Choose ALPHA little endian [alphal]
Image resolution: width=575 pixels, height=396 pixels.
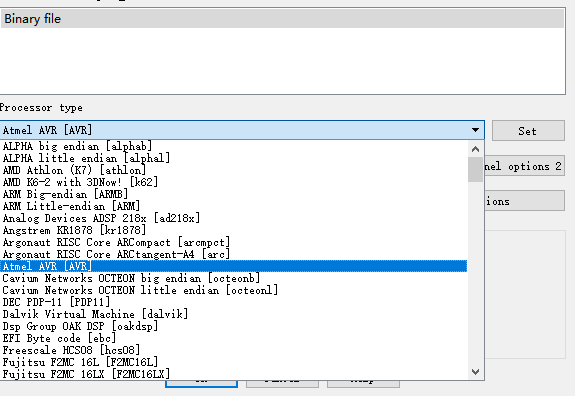pyautogui.click(x=234, y=158)
